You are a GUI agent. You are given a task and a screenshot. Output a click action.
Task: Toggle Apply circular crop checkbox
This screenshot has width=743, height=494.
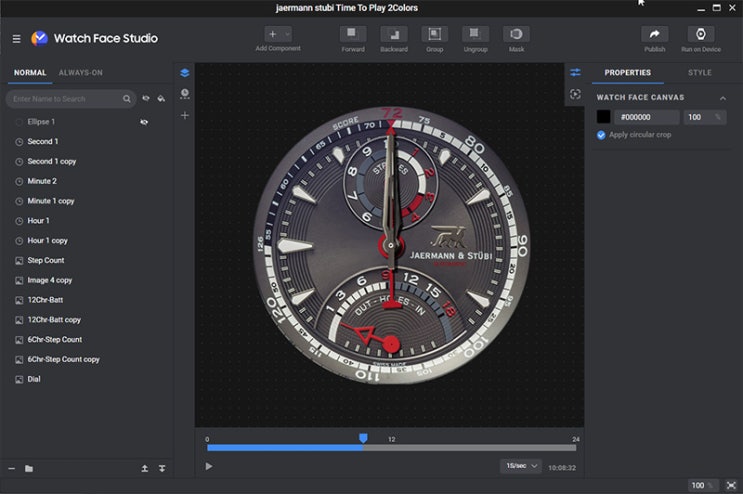pyautogui.click(x=601, y=135)
